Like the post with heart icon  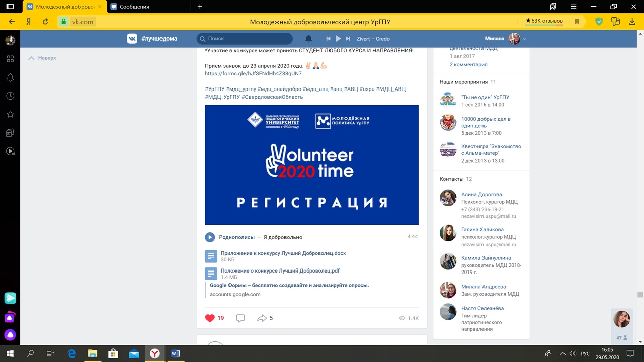click(210, 318)
